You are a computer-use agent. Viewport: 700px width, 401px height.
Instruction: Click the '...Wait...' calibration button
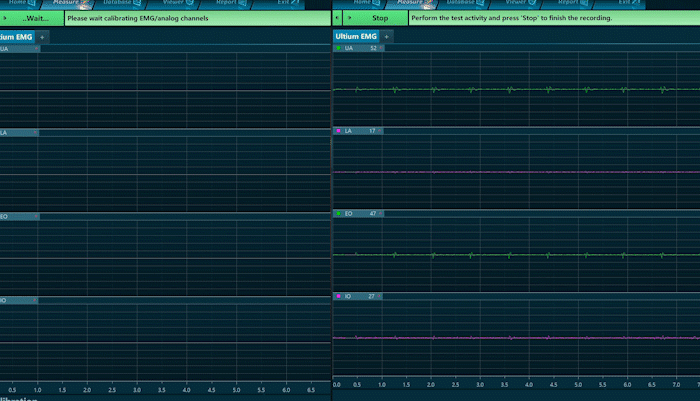[x=36, y=18]
